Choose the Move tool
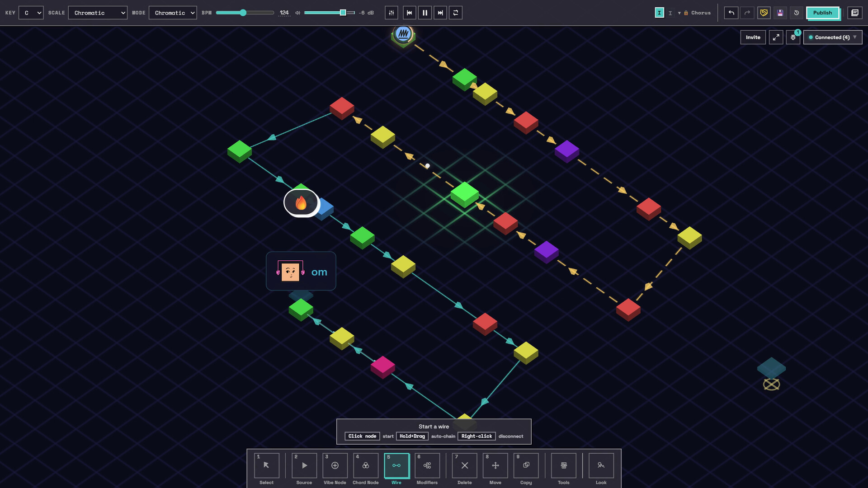Viewport: 868px width, 488px height. coord(495,465)
